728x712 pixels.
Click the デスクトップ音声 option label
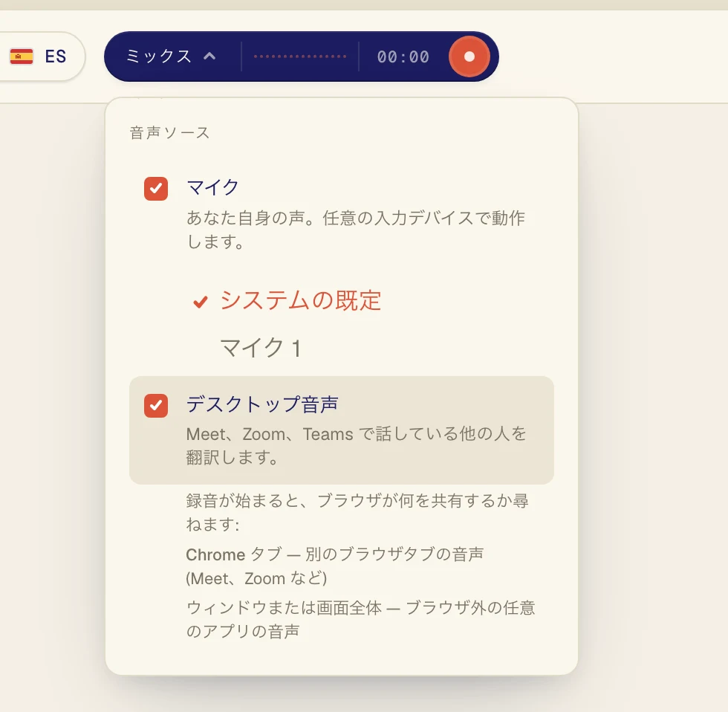(262, 404)
